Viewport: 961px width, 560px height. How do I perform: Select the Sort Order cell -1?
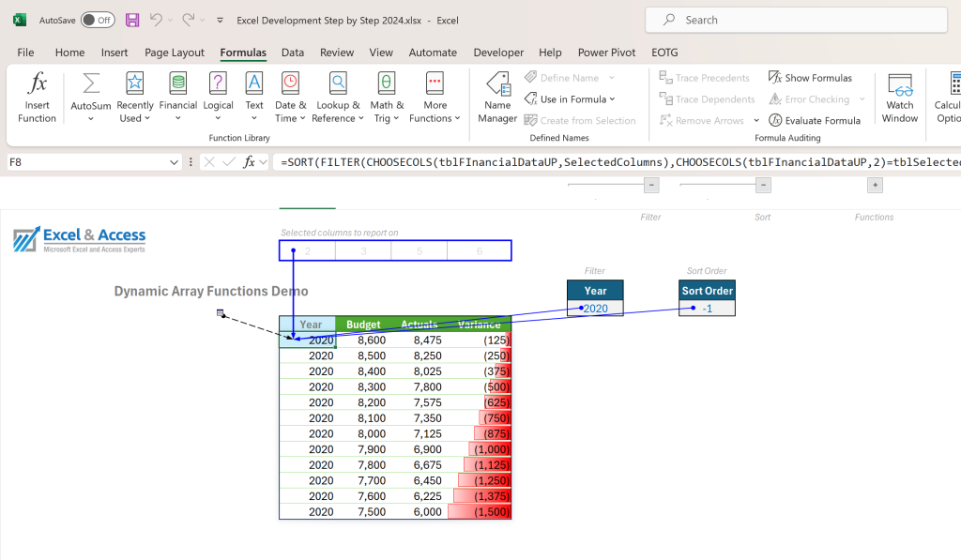[x=708, y=309]
